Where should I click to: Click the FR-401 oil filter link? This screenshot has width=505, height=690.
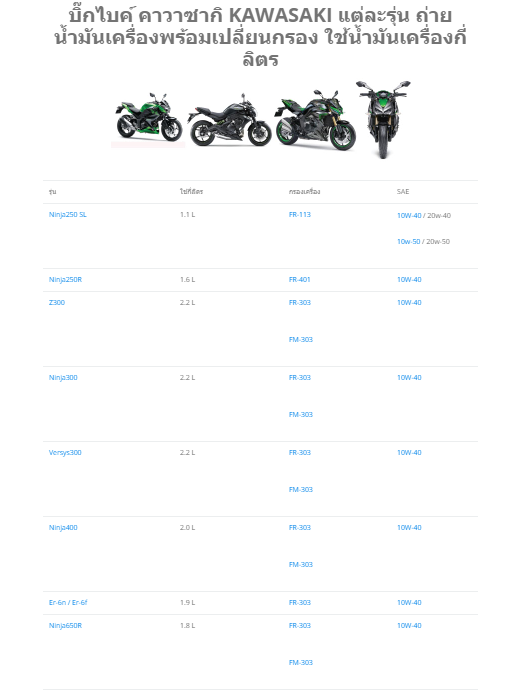point(300,279)
